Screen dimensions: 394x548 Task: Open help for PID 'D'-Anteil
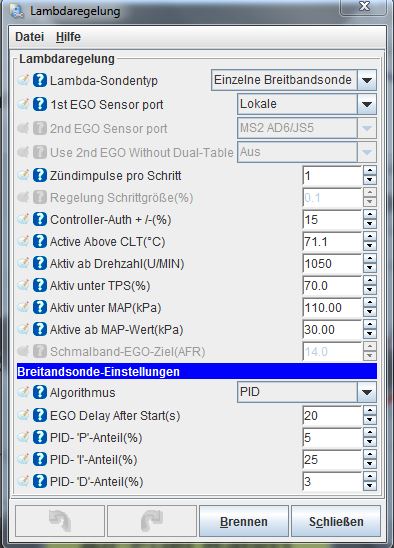[x=40, y=481]
